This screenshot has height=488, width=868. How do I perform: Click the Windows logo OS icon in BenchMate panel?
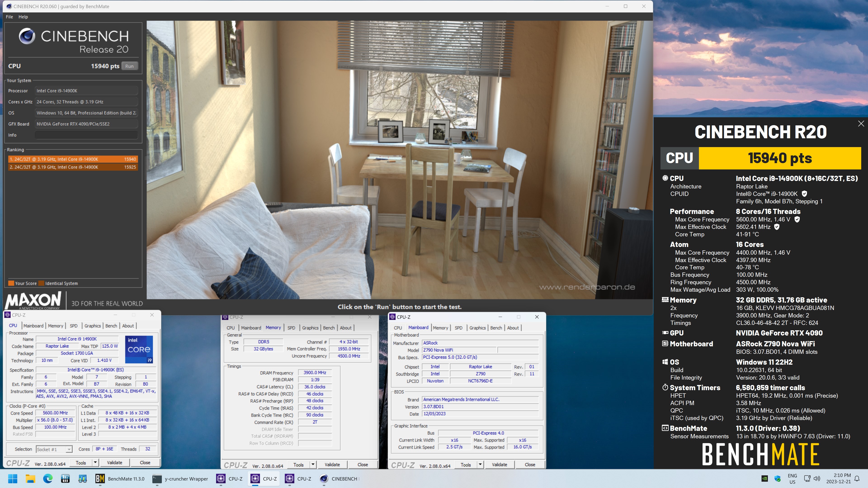665,362
